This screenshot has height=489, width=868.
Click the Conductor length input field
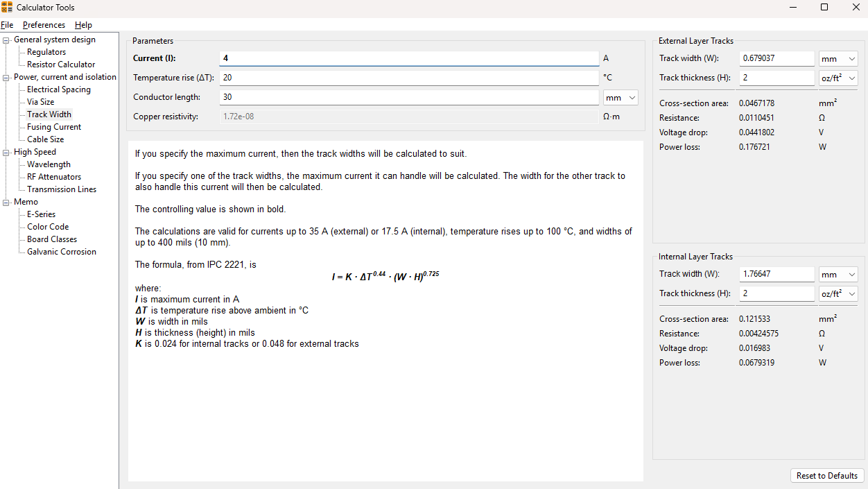409,97
